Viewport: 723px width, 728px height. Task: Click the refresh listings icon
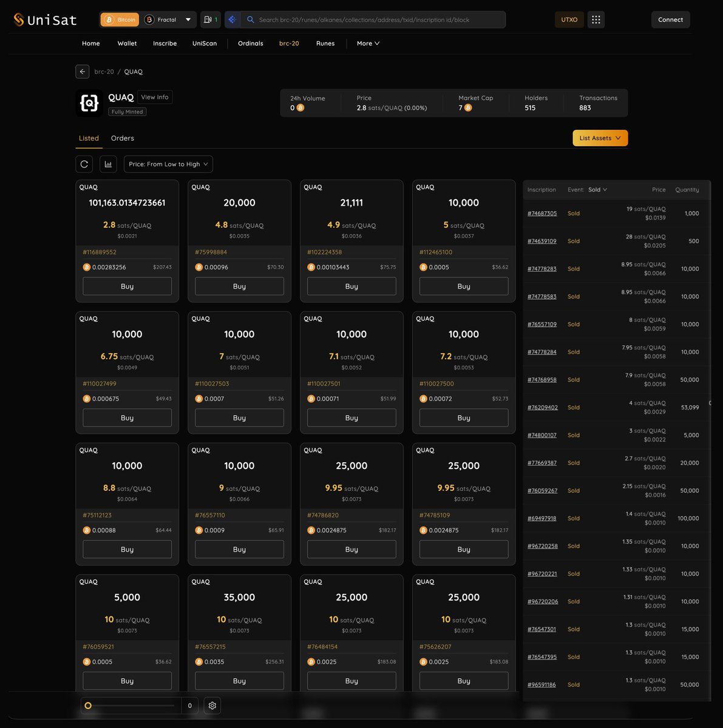pos(84,164)
